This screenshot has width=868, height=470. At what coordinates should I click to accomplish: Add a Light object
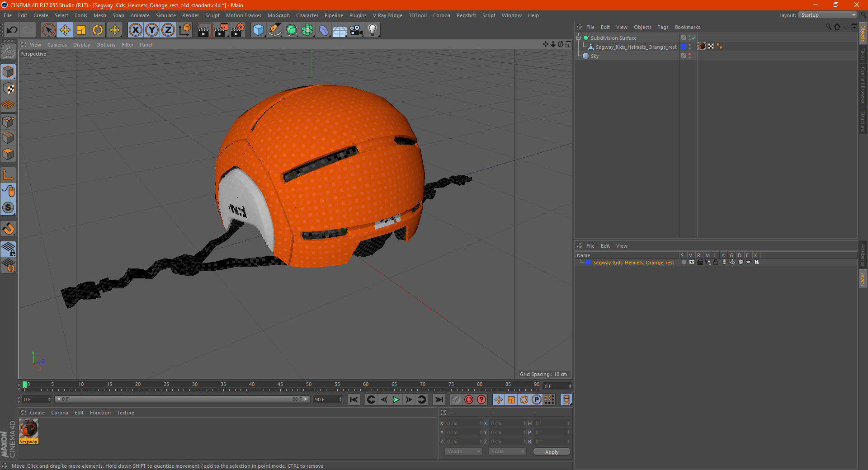point(372,30)
